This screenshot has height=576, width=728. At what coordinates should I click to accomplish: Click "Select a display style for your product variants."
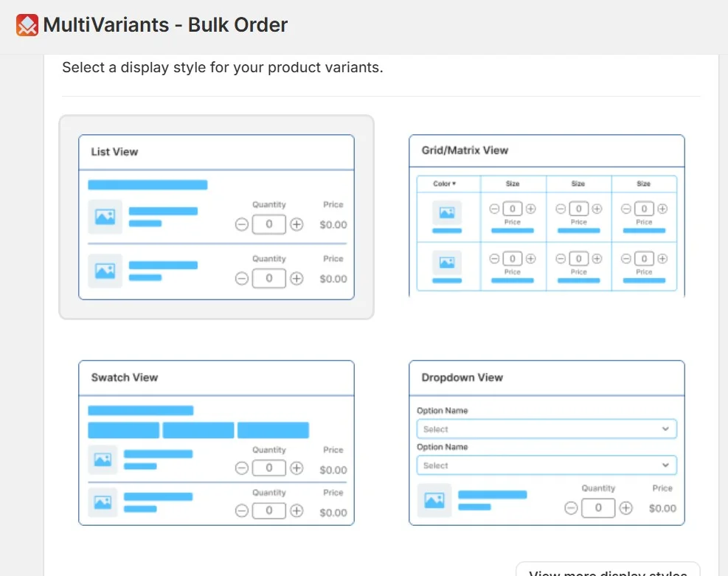(223, 68)
